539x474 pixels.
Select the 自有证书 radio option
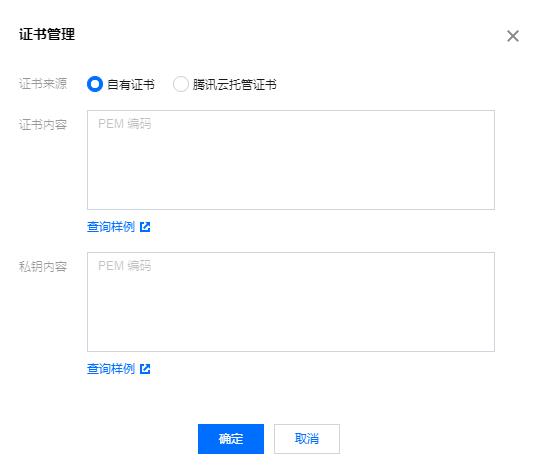pyautogui.click(x=95, y=84)
